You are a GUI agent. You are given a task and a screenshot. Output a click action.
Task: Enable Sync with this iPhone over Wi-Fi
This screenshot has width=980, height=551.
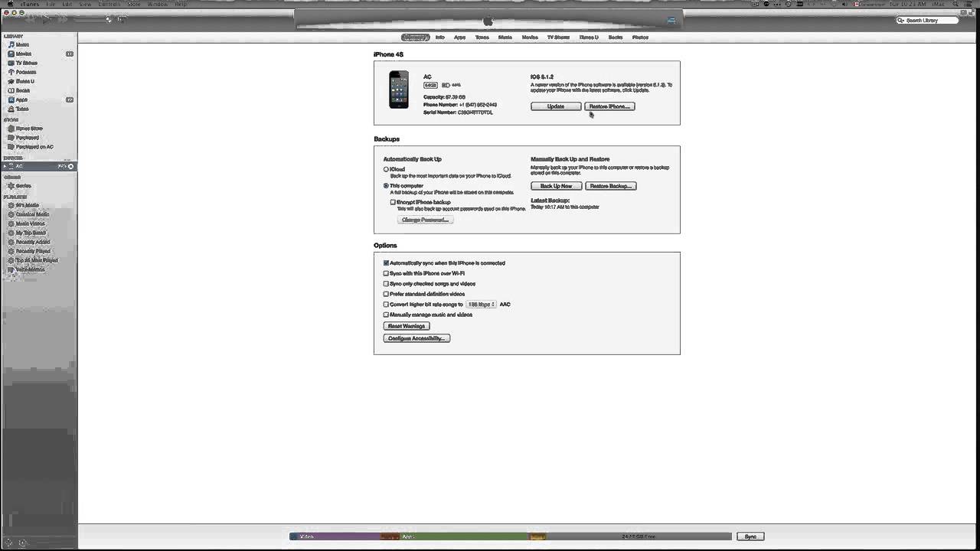click(386, 273)
